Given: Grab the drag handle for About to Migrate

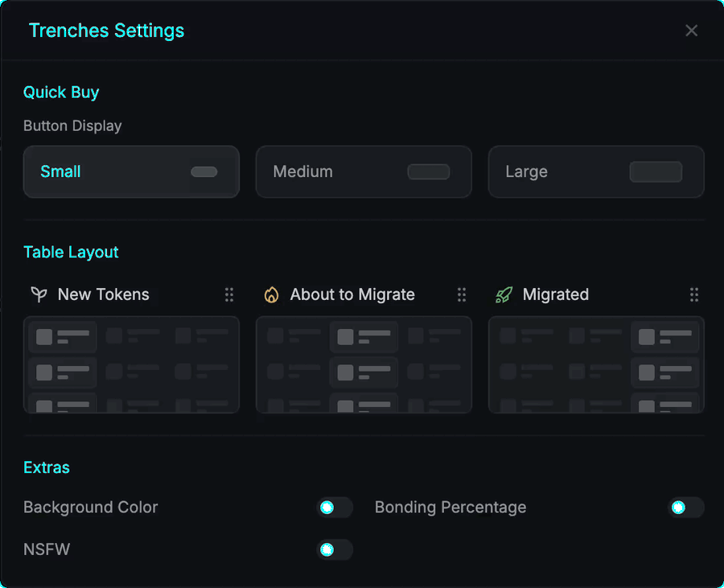Looking at the screenshot, I should pyautogui.click(x=462, y=294).
